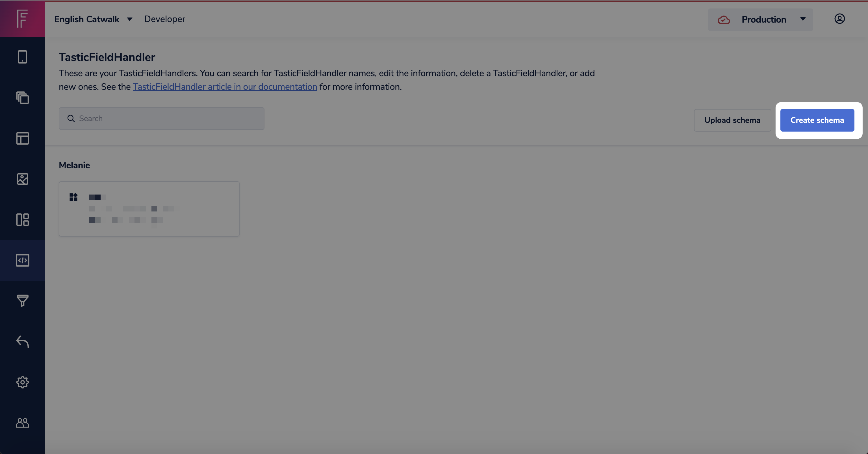Open the media image sidebar icon
Viewport: 868px width, 454px height.
[22, 179]
